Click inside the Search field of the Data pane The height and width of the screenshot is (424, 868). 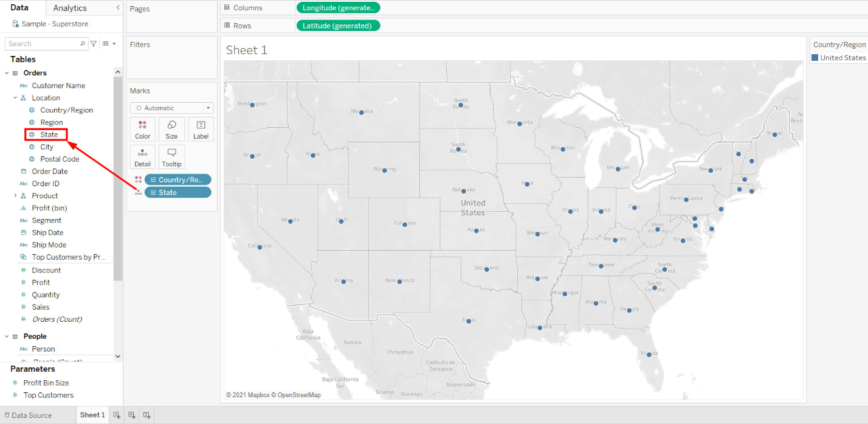tap(43, 43)
